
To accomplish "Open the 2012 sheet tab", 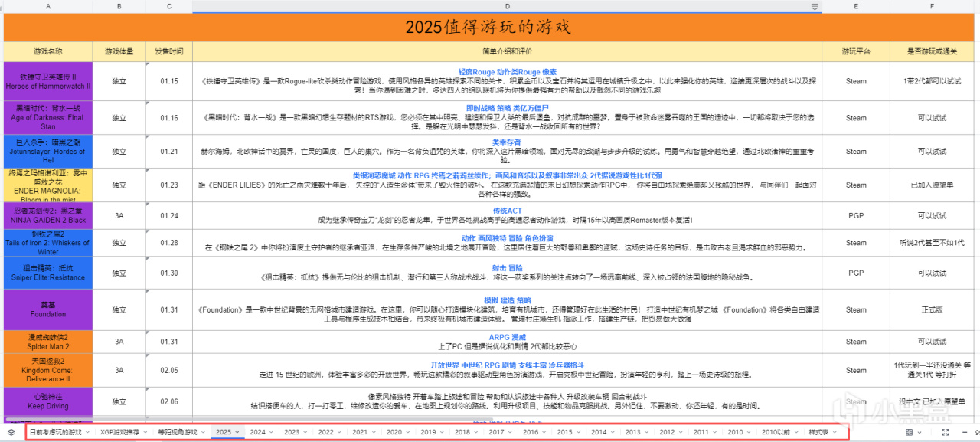I will pos(667,432).
